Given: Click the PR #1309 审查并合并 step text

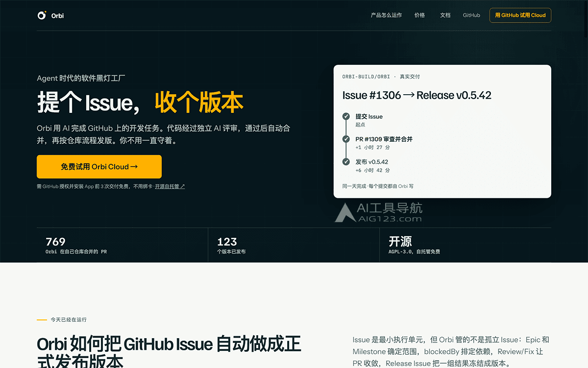Looking at the screenshot, I should pos(384,139).
